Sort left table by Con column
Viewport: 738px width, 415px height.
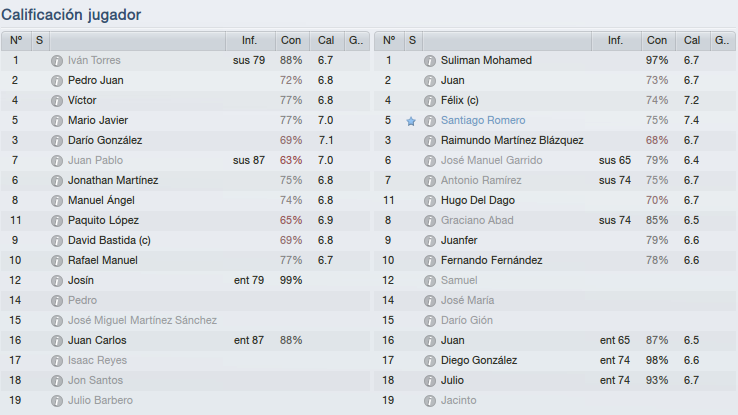tap(292, 41)
